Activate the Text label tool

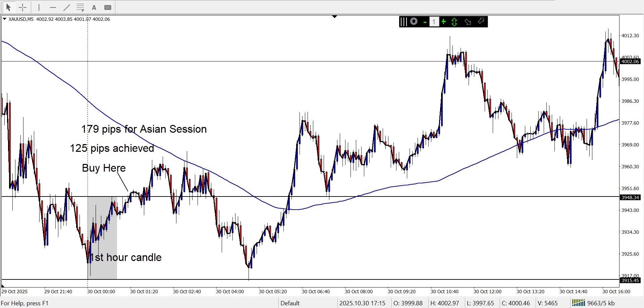[x=94, y=7]
